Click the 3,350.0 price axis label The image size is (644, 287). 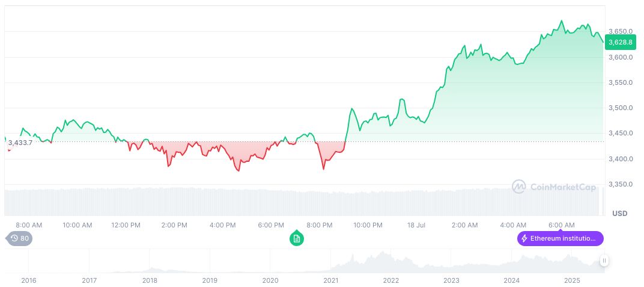(x=621, y=184)
